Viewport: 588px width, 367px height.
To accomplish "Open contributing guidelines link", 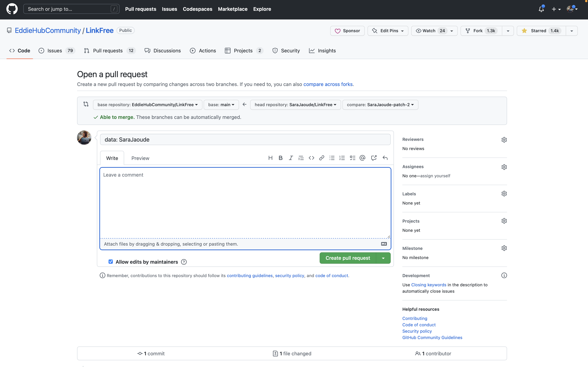I will [x=249, y=276].
